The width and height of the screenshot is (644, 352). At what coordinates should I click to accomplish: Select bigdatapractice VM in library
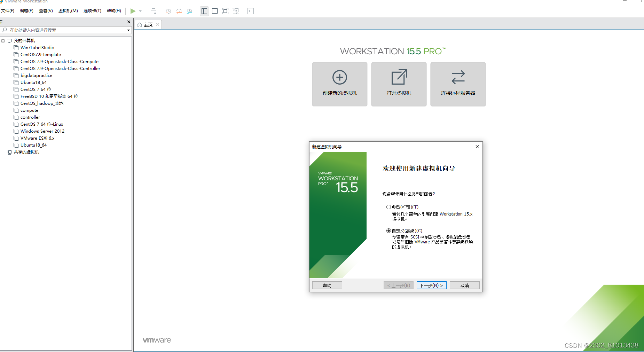tap(36, 76)
